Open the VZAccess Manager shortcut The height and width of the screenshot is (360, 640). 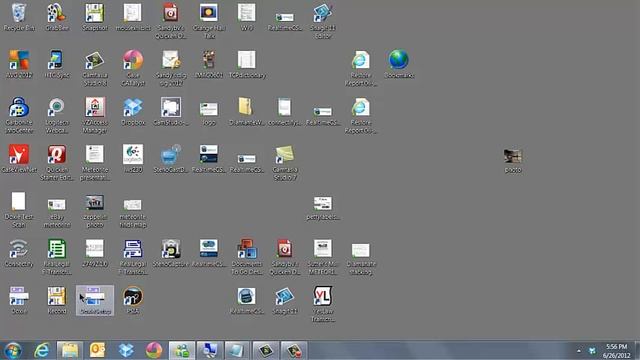tap(95, 115)
